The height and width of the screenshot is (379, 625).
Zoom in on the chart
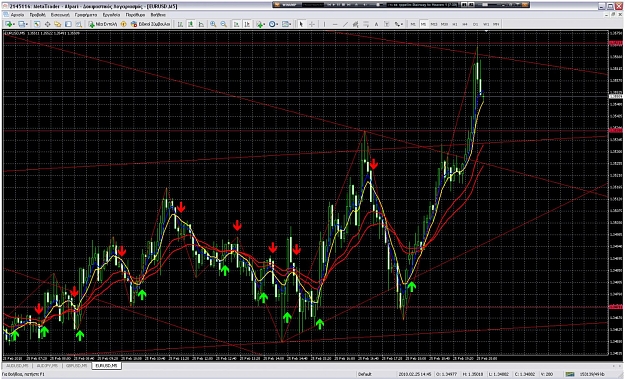pos(213,24)
